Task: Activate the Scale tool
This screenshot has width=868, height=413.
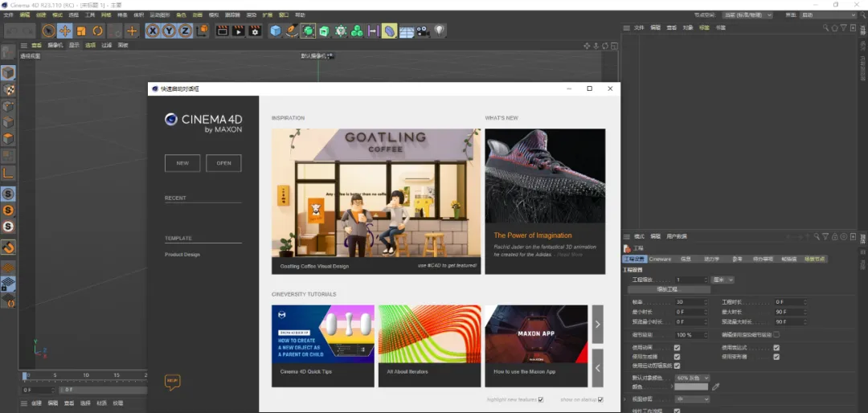Action: coord(81,31)
